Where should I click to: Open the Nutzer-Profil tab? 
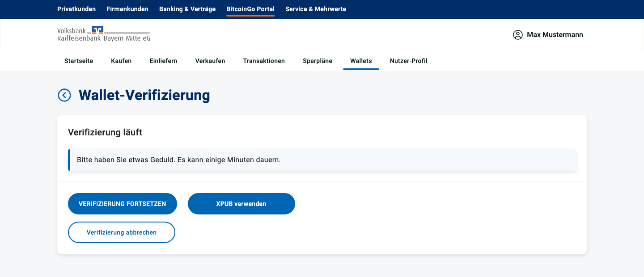click(x=409, y=61)
